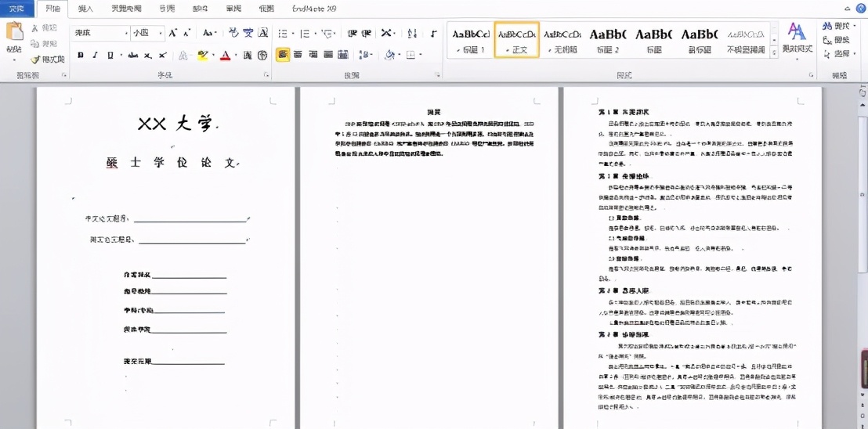Apply the No Spacing style
Image resolution: width=868 pixels, height=429 pixels.
pyautogui.click(x=562, y=41)
